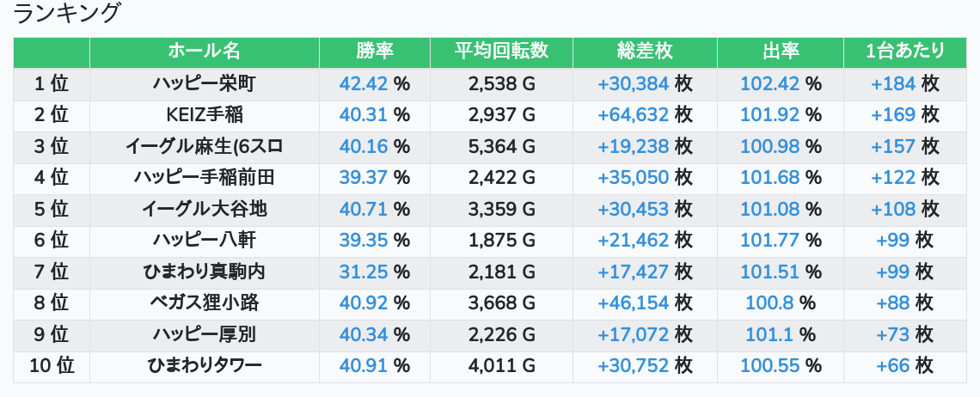Open the KEIZ手稲 hall entry
This screenshot has height=397, width=980.
pyautogui.click(x=205, y=114)
